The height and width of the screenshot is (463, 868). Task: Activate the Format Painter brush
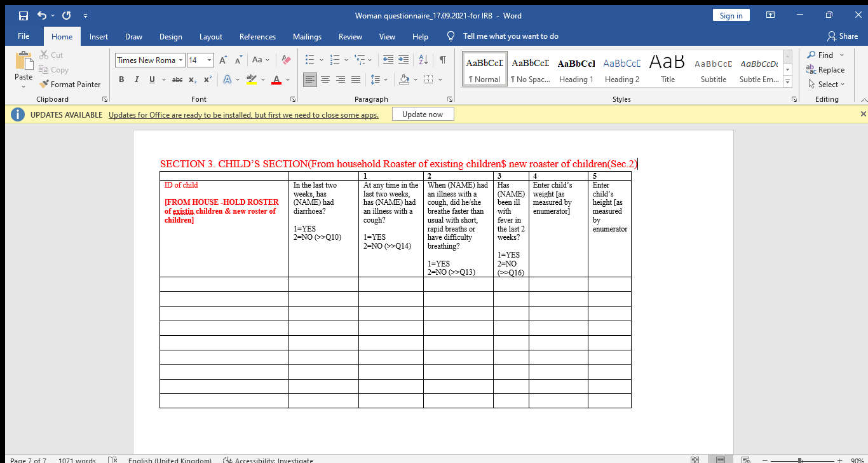[x=44, y=84]
